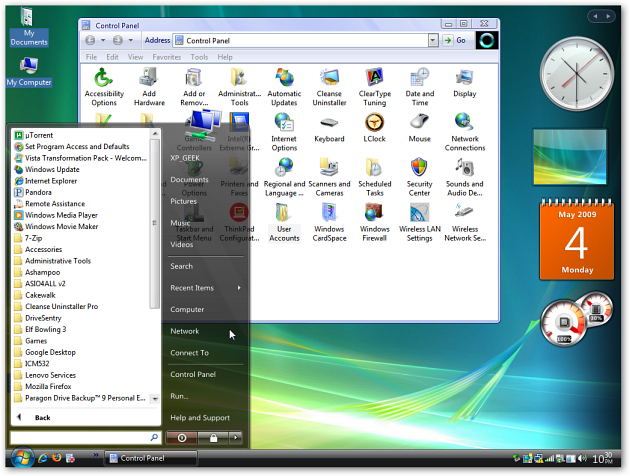
Task: Select Connect To in Start menu
Action: [x=189, y=353]
